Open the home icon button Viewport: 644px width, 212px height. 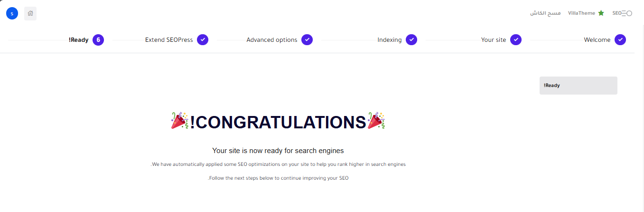(30, 13)
